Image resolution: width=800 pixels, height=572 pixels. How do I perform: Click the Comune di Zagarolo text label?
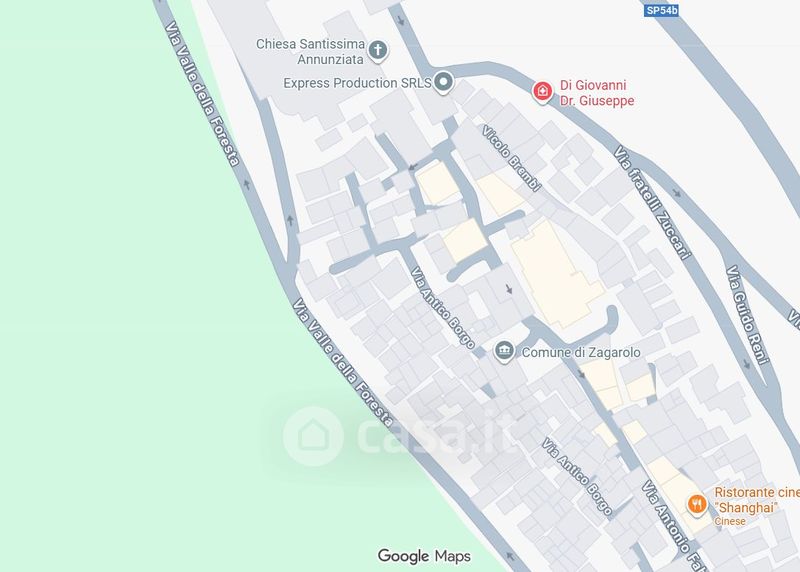click(x=581, y=353)
